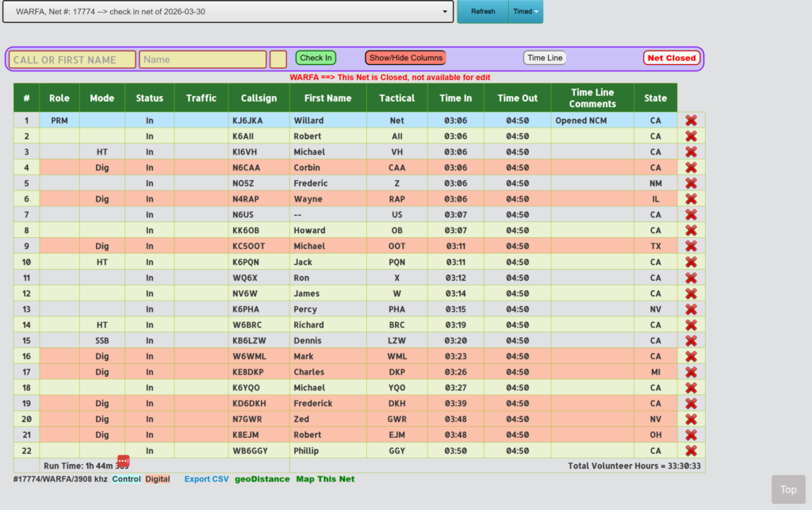Remove the KC5OOT entry with its red X

point(691,246)
